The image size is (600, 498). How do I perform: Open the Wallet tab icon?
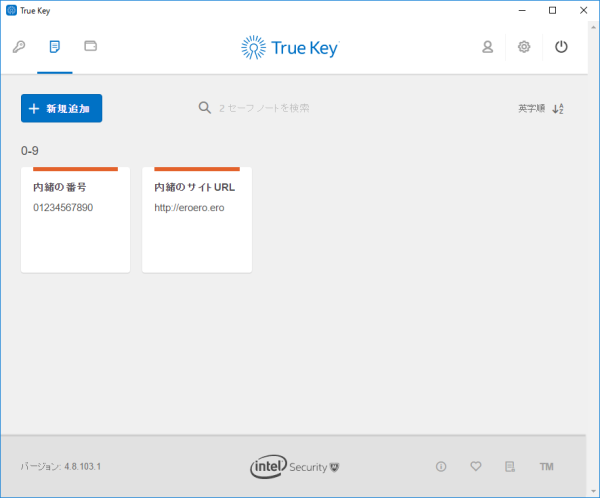click(91, 46)
